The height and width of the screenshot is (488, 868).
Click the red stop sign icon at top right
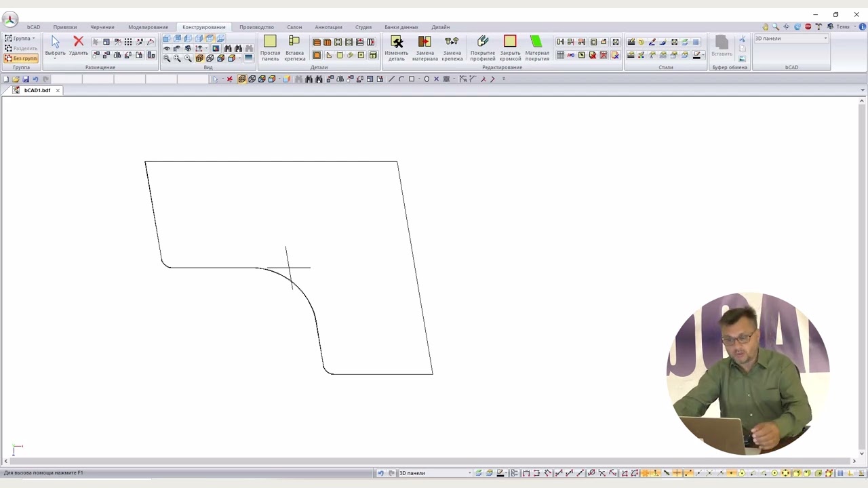tap(808, 26)
